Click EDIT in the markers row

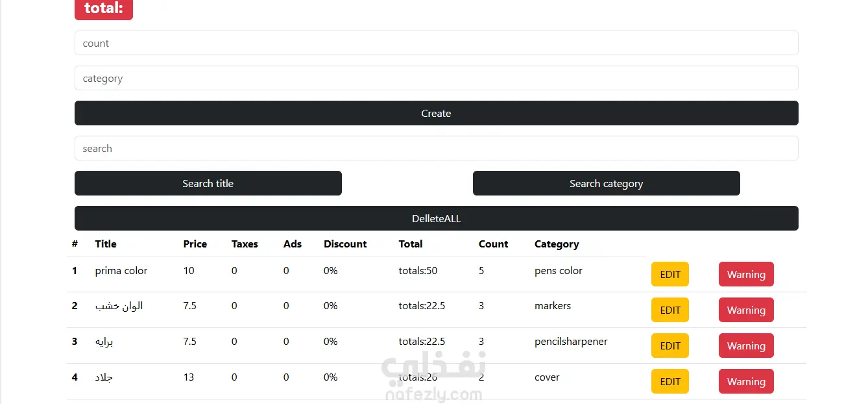[669, 310]
